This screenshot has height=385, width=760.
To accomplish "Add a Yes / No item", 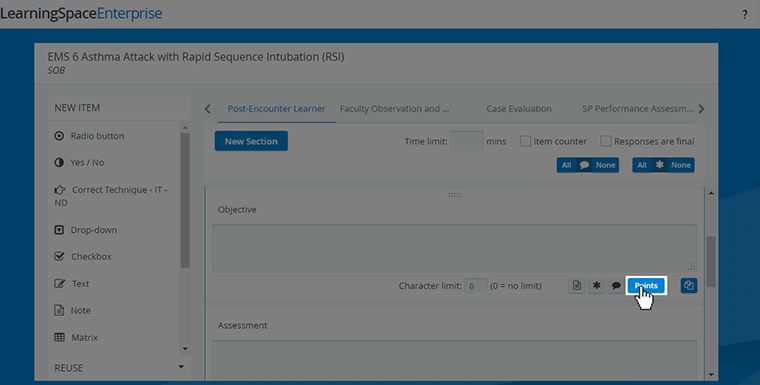I will point(79,162).
